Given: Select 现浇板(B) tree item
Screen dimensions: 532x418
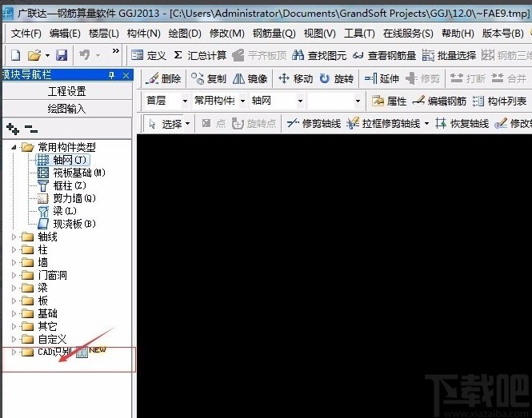Looking at the screenshot, I should (66, 224).
